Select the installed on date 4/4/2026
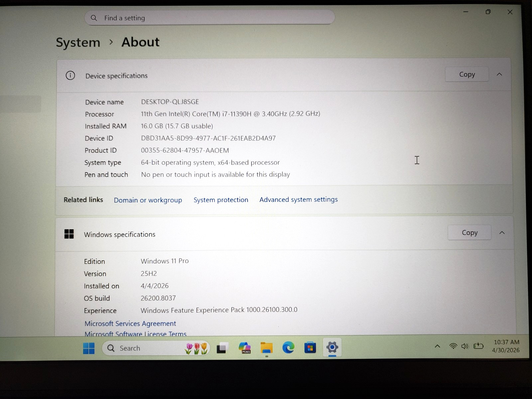This screenshot has height=399, width=532. [x=155, y=286]
